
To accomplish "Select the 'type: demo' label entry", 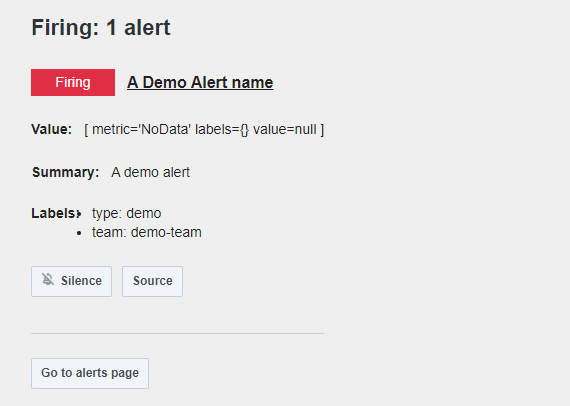I will pos(127,213).
